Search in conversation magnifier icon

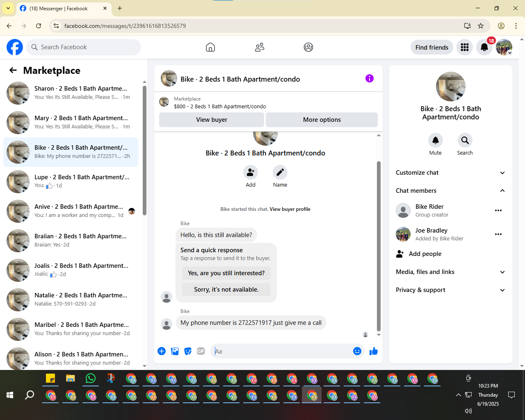click(x=465, y=140)
